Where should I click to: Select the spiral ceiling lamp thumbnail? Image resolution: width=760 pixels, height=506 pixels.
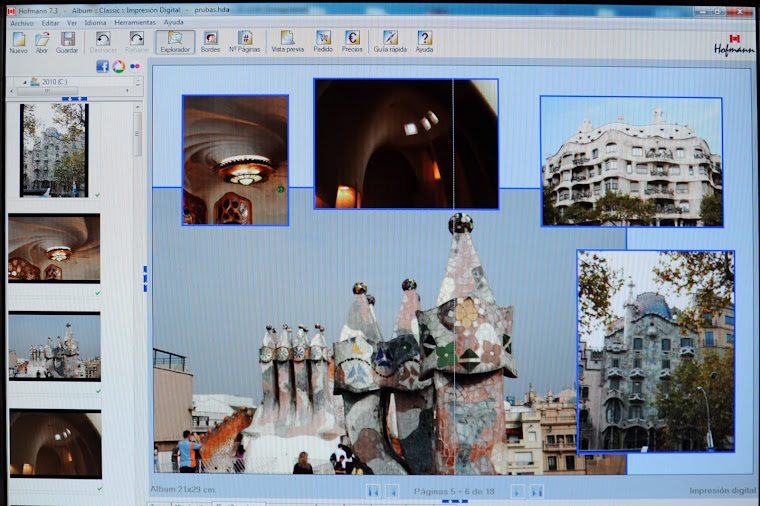54,248
